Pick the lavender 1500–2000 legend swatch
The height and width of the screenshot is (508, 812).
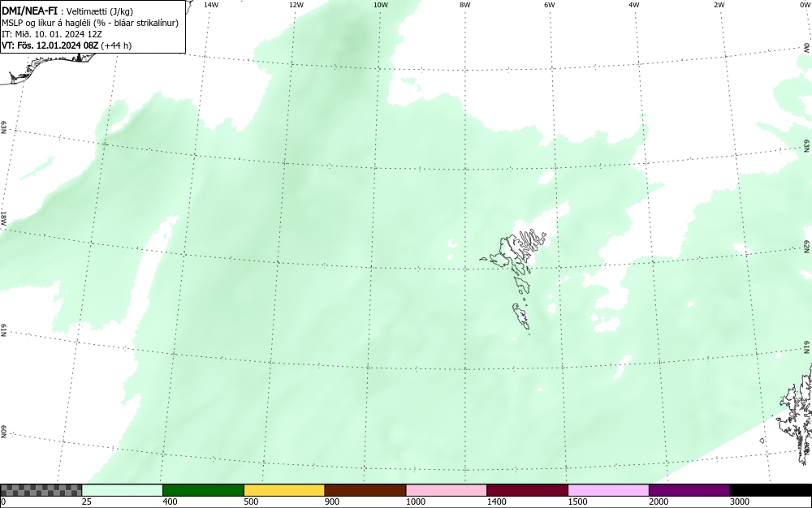point(608,490)
